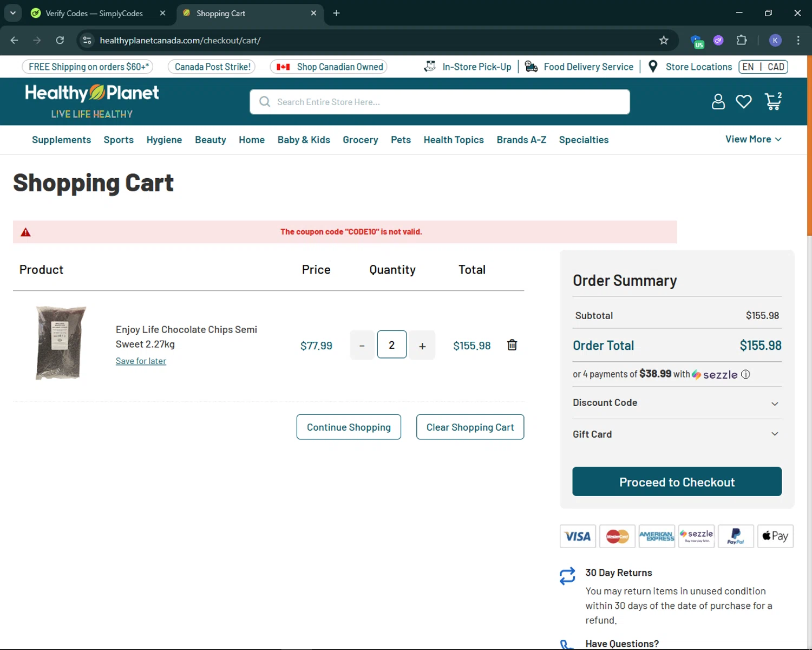Click Proceed to Checkout
This screenshot has height=650, width=812.
[x=677, y=482]
